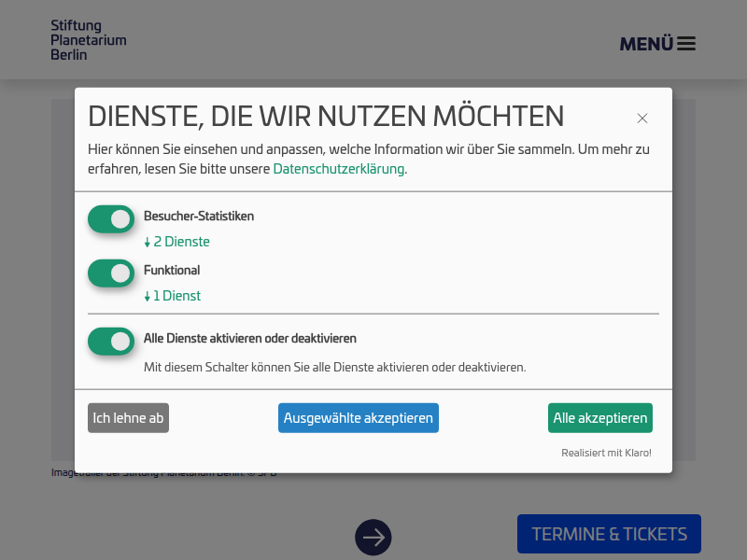This screenshot has height=560, width=747.
Task: Open the Datenschutzerklärung link
Action: click(x=338, y=169)
